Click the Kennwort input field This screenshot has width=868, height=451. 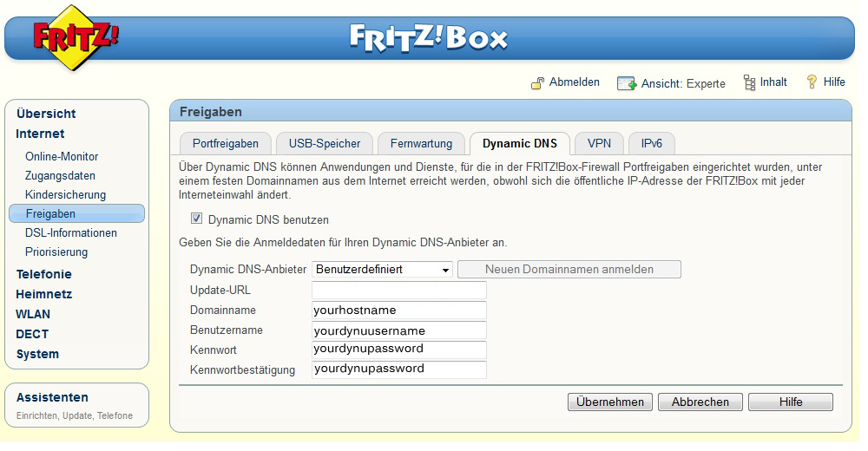(x=399, y=350)
